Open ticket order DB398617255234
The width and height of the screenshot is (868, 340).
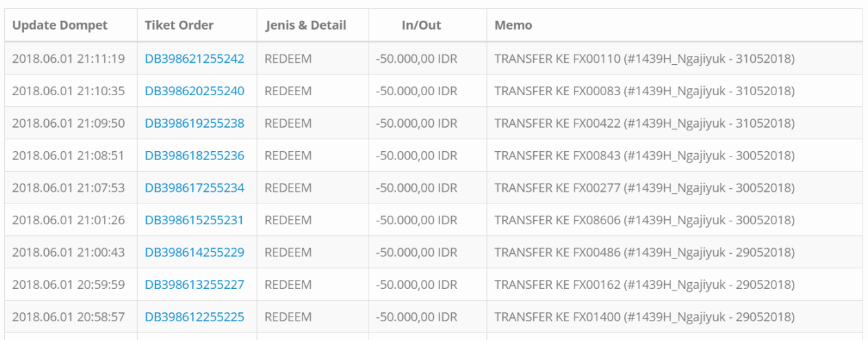[x=194, y=188]
